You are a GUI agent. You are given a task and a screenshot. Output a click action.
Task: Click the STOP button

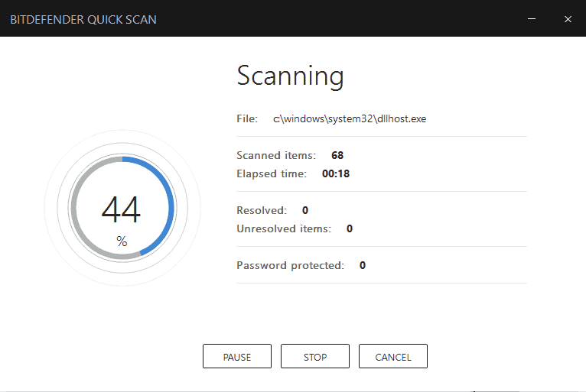[315, 356]
